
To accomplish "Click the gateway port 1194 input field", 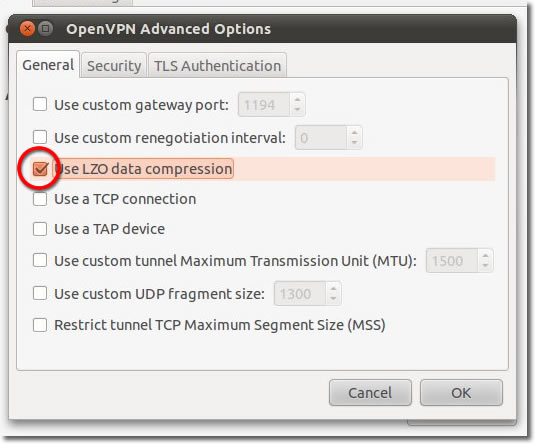I will point(264,104).
